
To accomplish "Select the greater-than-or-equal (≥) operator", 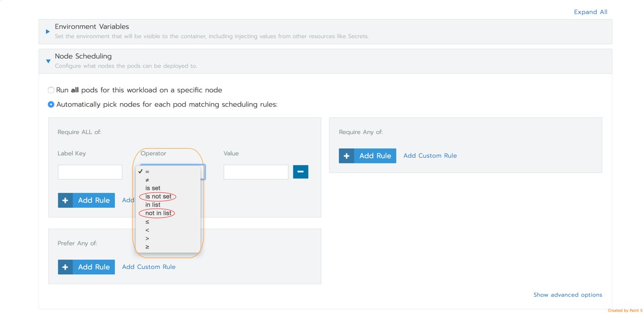I will 147,247.
